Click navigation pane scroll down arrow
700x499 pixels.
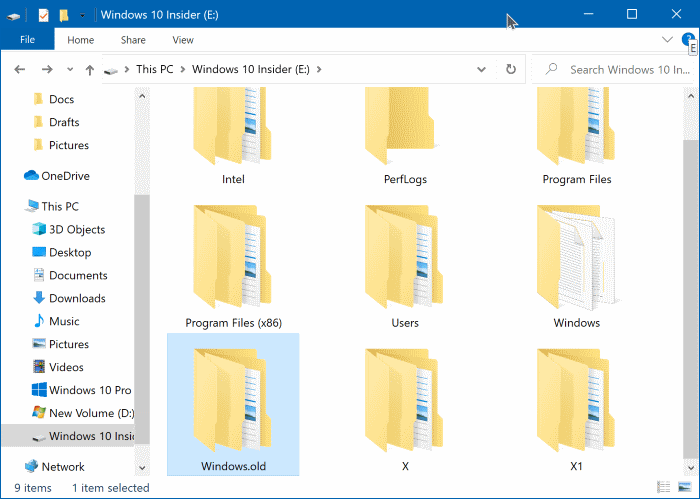pyautogui.click(x=142, y=468)
